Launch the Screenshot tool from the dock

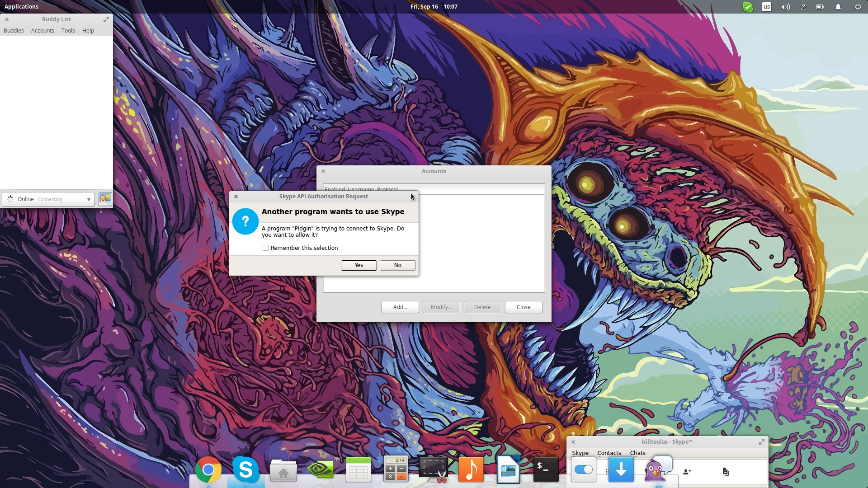pyautogui.click(x=433, y=469)
